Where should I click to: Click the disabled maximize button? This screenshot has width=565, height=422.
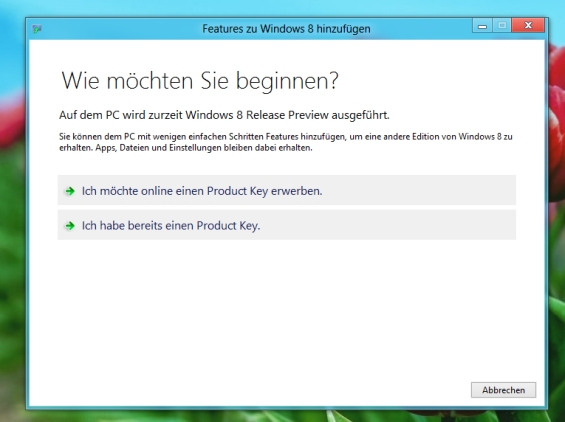502,26
